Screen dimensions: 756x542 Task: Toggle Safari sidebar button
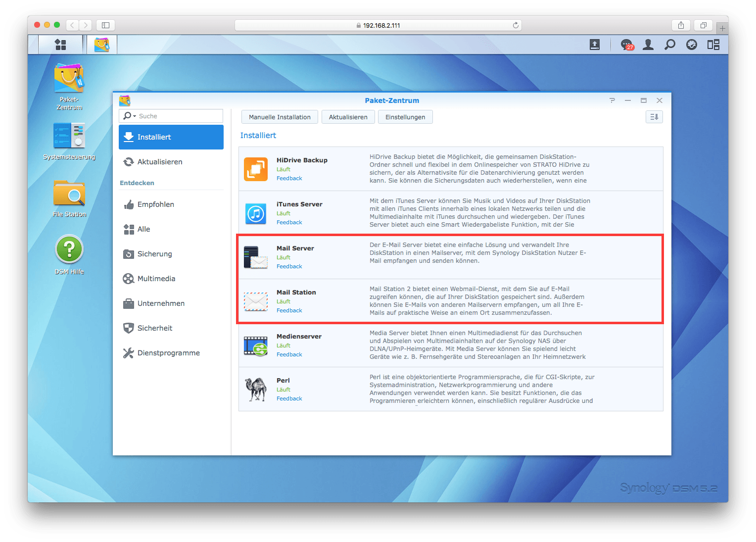(x=105, y=25)
